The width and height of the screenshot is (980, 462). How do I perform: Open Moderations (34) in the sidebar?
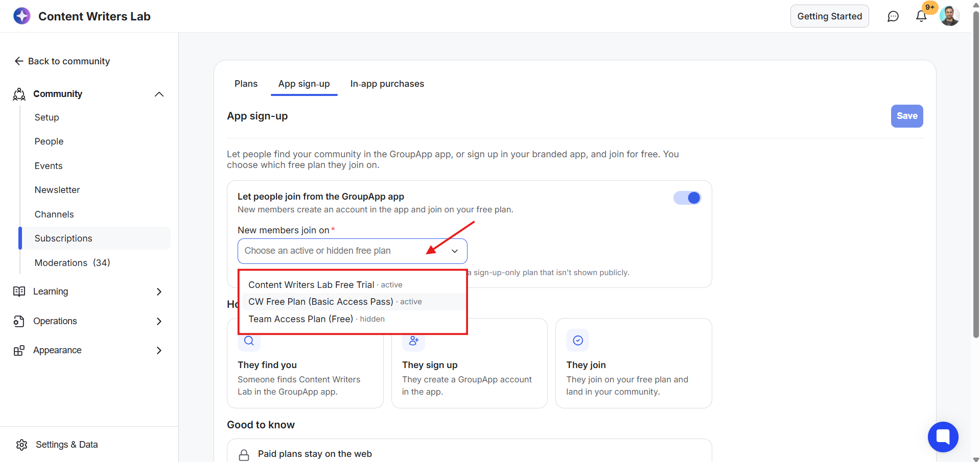(x=73, y=263)
